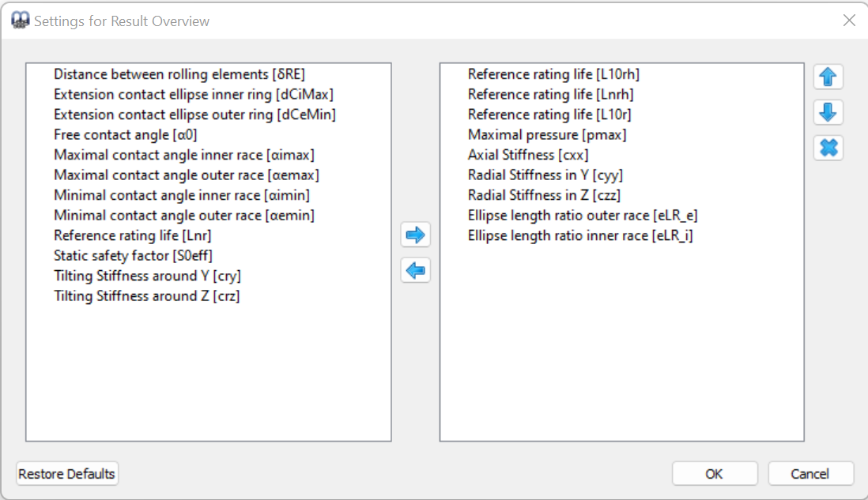This screenshot has width=868, height=500.
Task: Pick Maximal pressure [pmax] in right list
Action: (x=546, y=135)
